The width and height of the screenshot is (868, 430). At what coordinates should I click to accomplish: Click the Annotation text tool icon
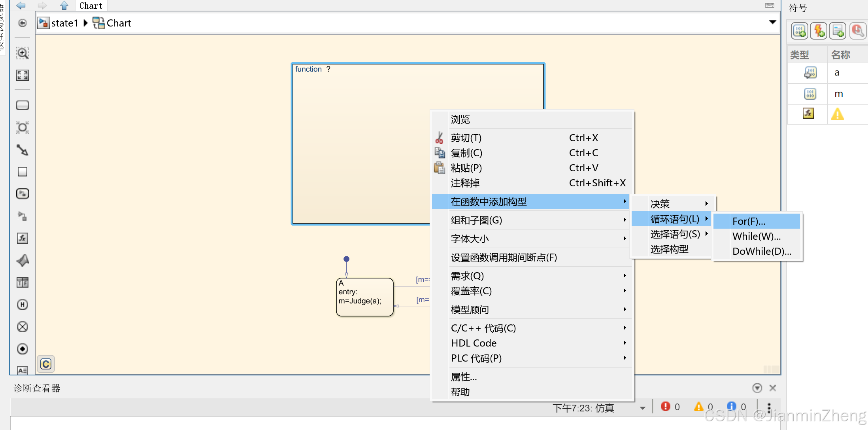coord(23,370)
